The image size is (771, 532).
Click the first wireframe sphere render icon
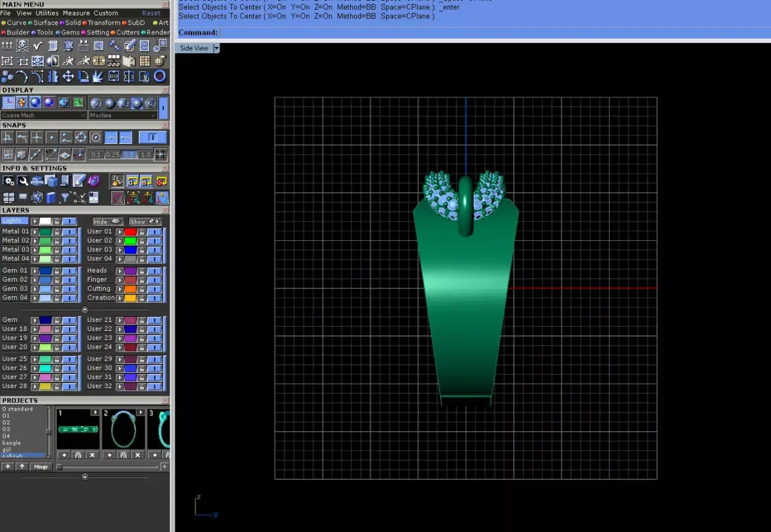(96, 103)
